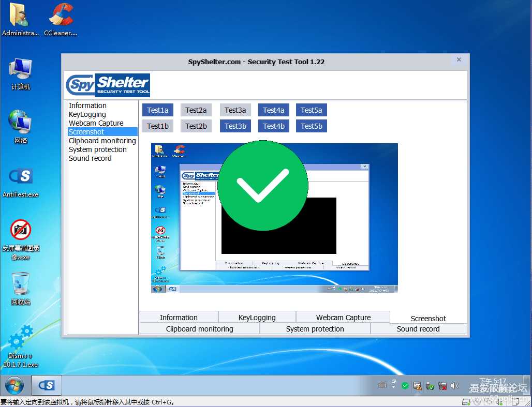The height and width of the screenshot is (407, 532).
Task: Click the on-screen keyboard tray icon
Action: [382, 386]
